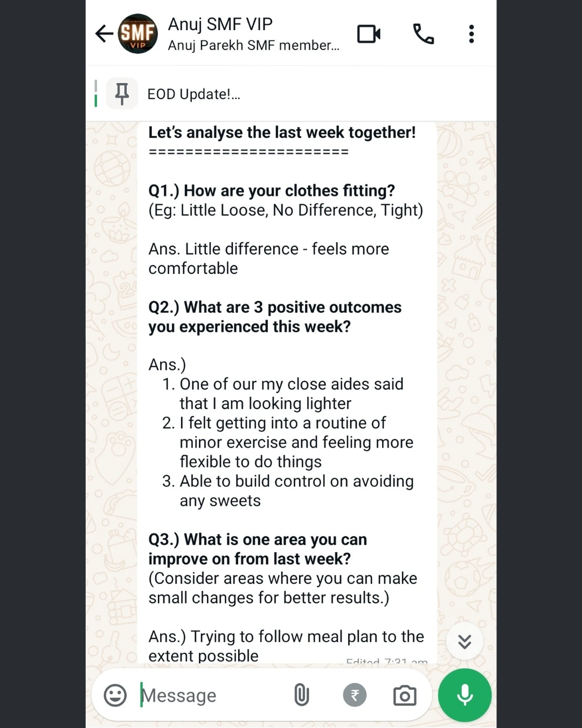
Task: Tap the rupee payment icon
Action: pyautogui.click(x=355, y=696)
